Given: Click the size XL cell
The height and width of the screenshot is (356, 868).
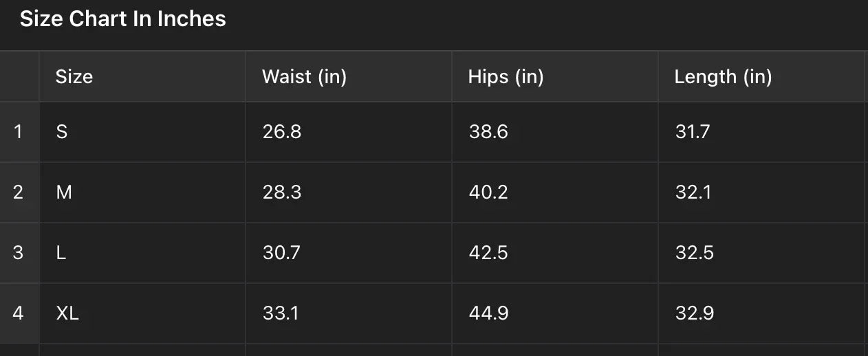Looking at the screenshot, I should [67, 313].
